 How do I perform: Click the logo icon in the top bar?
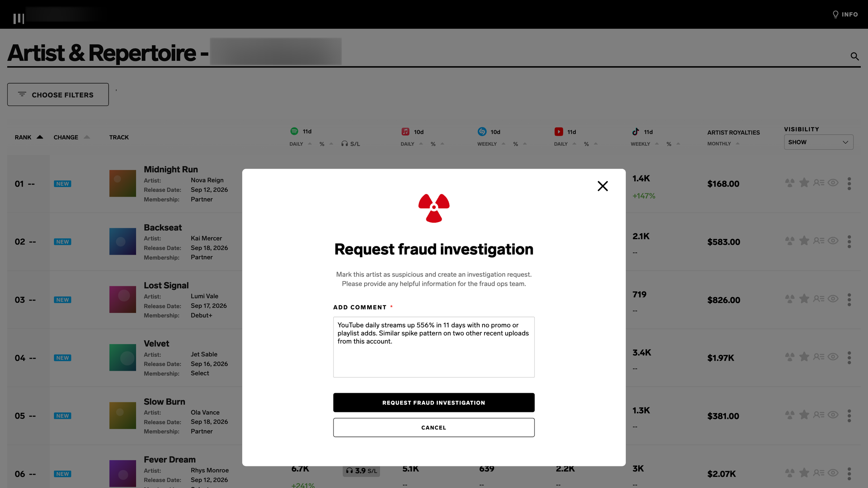pos(19,18)
